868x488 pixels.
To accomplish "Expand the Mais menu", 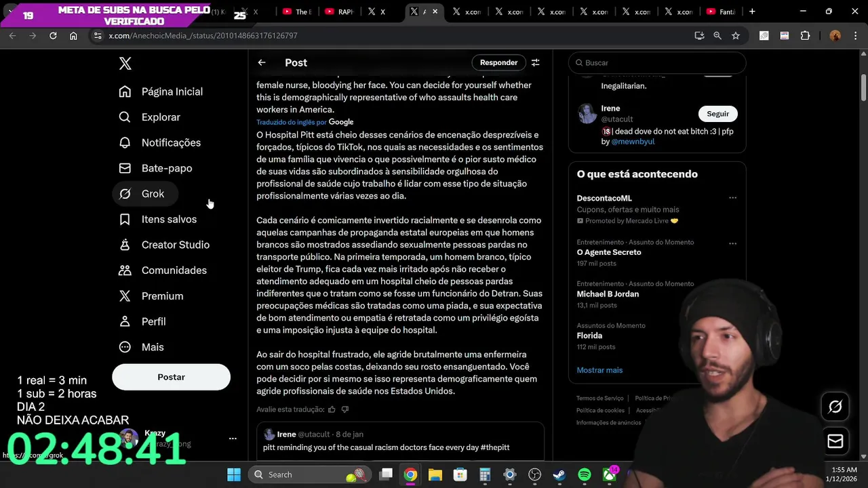I will (x=142, y=347).
